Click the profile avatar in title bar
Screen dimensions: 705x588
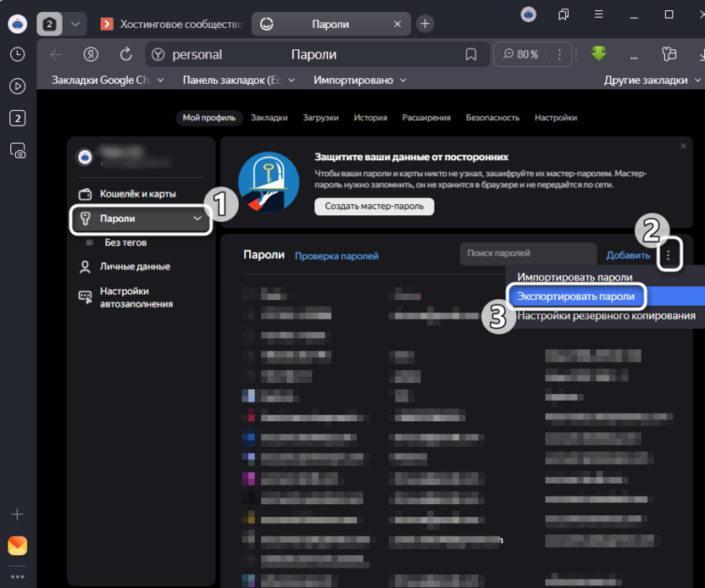(x=529, y=15)
